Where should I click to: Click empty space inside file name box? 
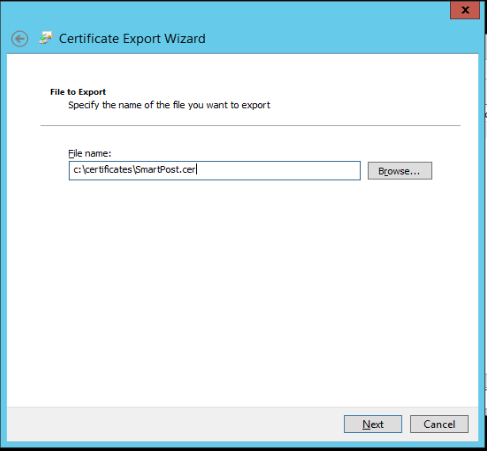pyautogui.click(x=278, y=171)
